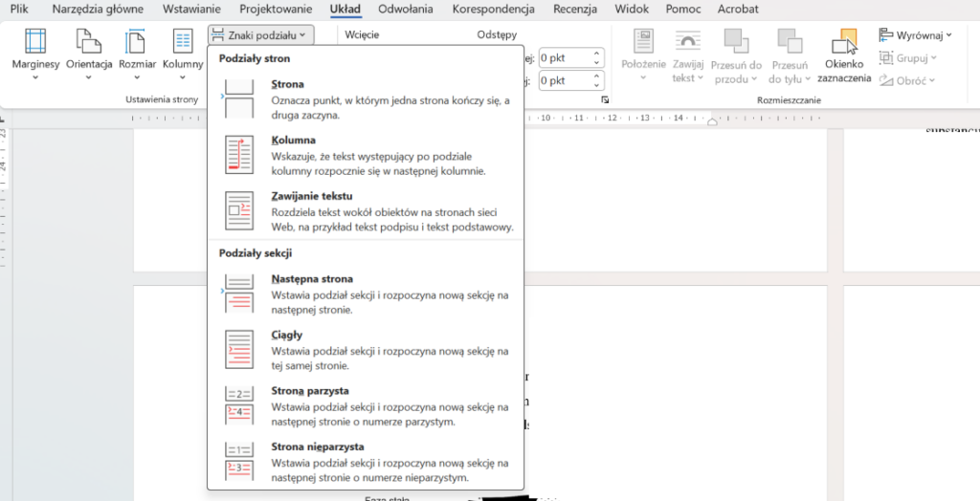This screenshot has height=501, width=980.
Task: Click the Strona nieparzysta section icon
Action: tap(238, 461)
